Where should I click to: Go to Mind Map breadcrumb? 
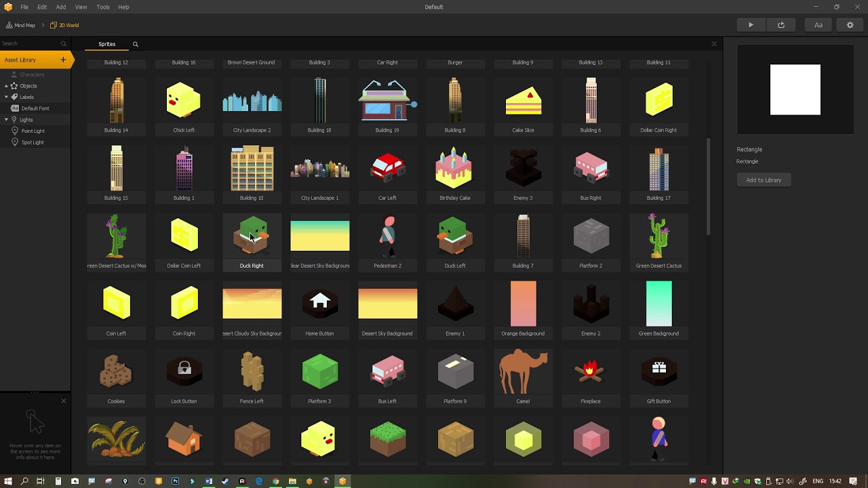point(20,25)
